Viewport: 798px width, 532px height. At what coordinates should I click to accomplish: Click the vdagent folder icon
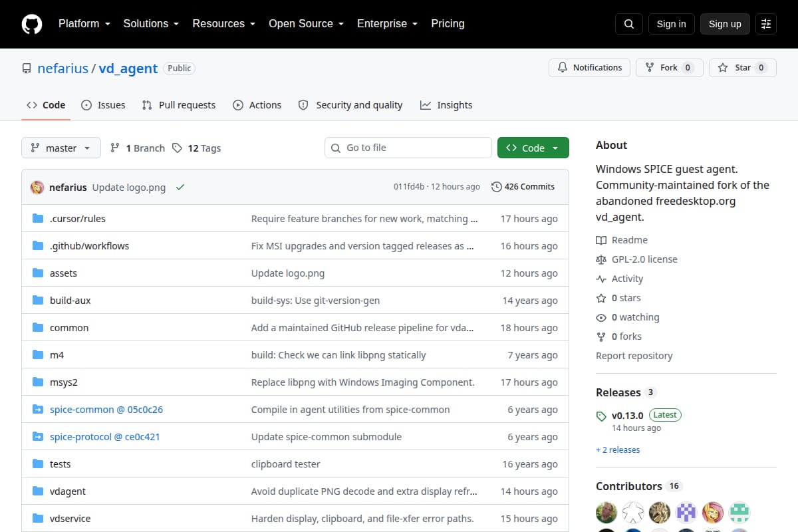tap(38, 491)
